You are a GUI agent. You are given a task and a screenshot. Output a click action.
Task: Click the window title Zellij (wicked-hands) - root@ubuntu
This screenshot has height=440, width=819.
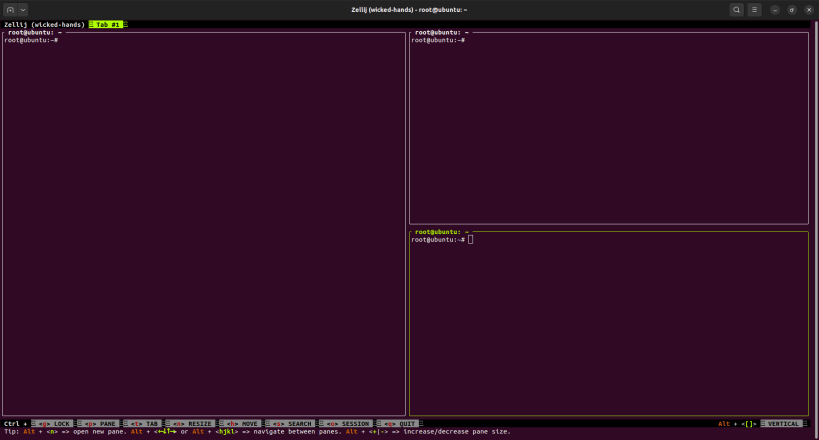coord(409,10)
